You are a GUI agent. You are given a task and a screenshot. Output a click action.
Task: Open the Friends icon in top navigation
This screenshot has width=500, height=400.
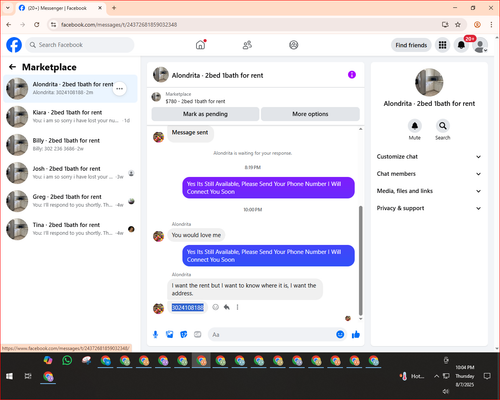coord(247,45)
